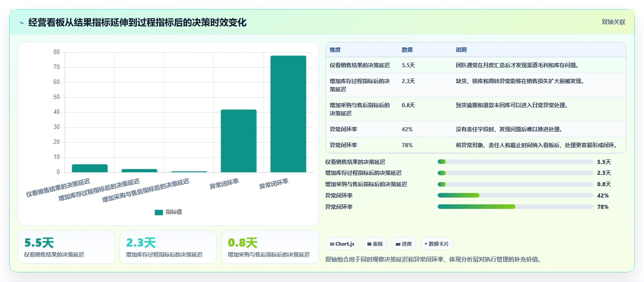Click the x-axis label 增加采购与售后指标后的决策延迟
This screenshot has height=282, width=644.
coord(145,191)
